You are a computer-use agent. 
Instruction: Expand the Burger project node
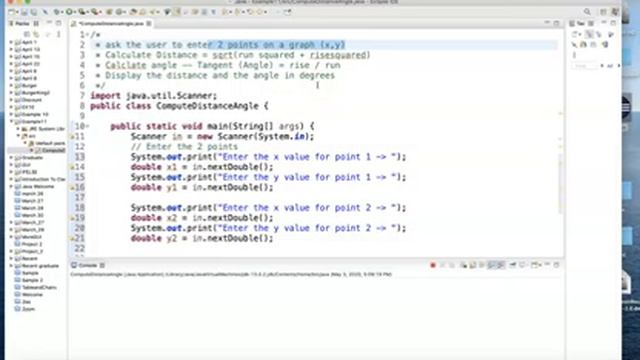tap(11, 86)
